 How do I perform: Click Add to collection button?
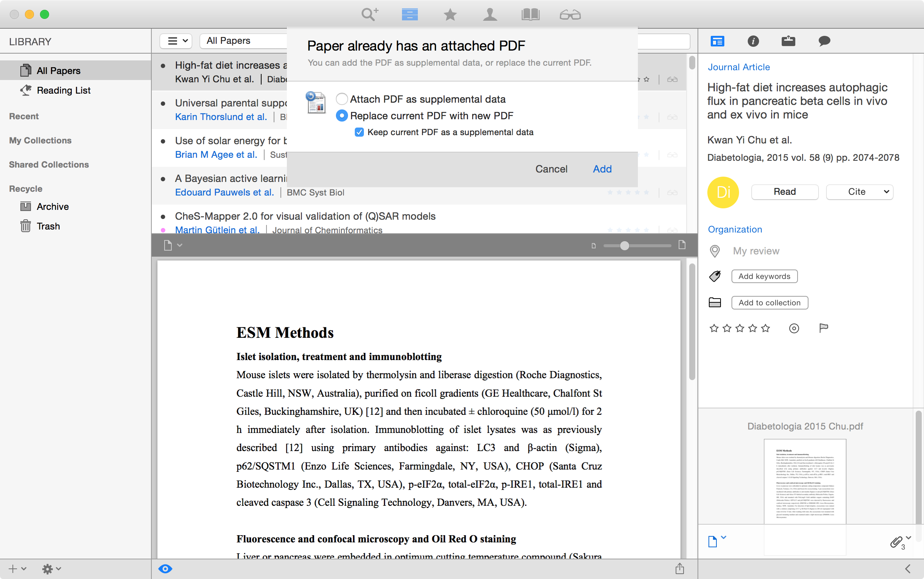click(x=770, y=302)
